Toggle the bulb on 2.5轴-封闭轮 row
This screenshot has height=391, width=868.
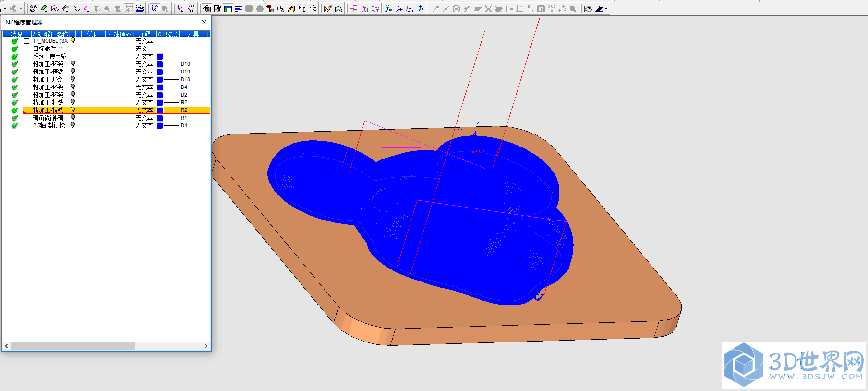73,125
